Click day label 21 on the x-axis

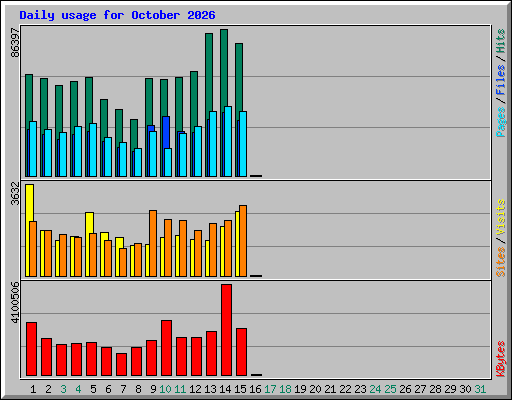point(331,389)
